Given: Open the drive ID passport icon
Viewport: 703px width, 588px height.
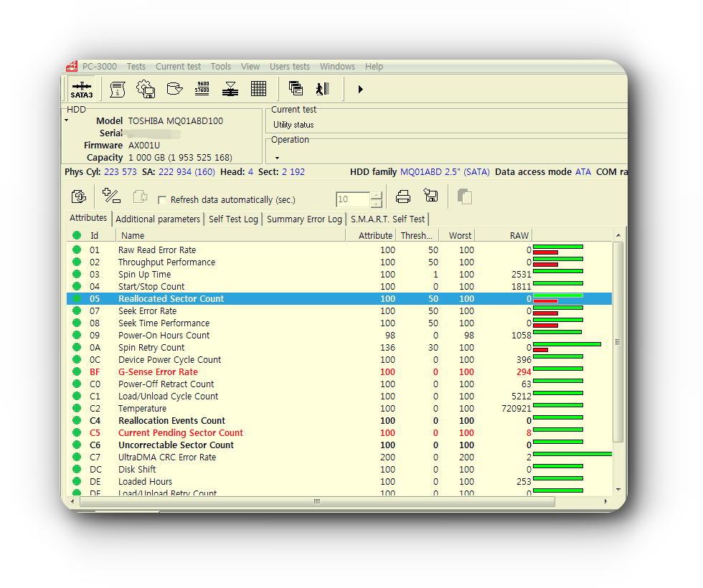Looking at the screenshot, I should click(x=118, y=89).
